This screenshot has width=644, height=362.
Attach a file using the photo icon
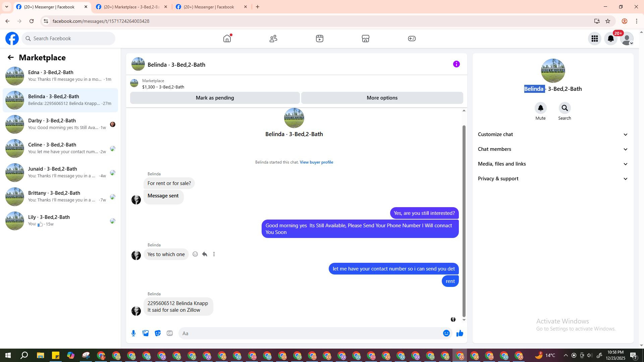[146, 333]
